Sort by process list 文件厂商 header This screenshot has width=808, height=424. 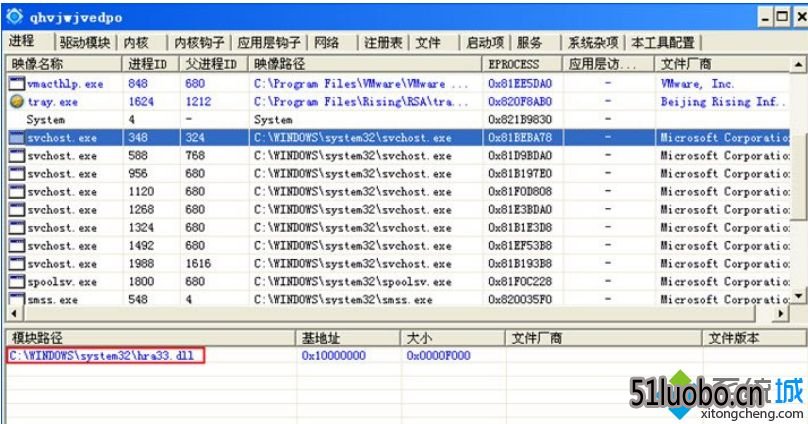pyautogui.click(x=722, y=64)
